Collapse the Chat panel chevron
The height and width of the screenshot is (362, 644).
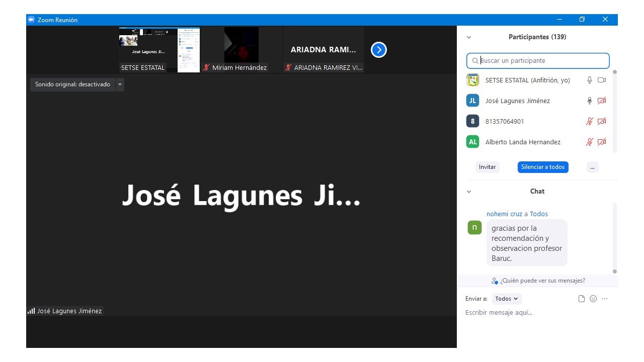point(469,192)
